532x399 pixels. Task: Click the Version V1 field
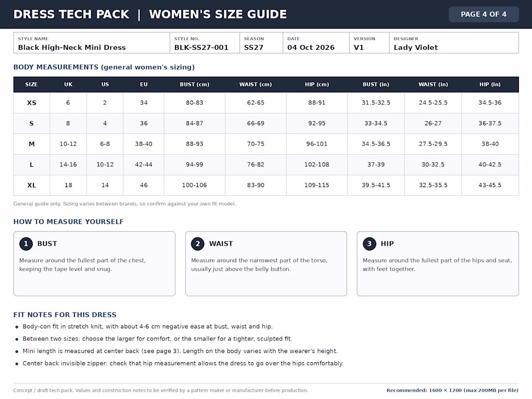tap(369, 43)
